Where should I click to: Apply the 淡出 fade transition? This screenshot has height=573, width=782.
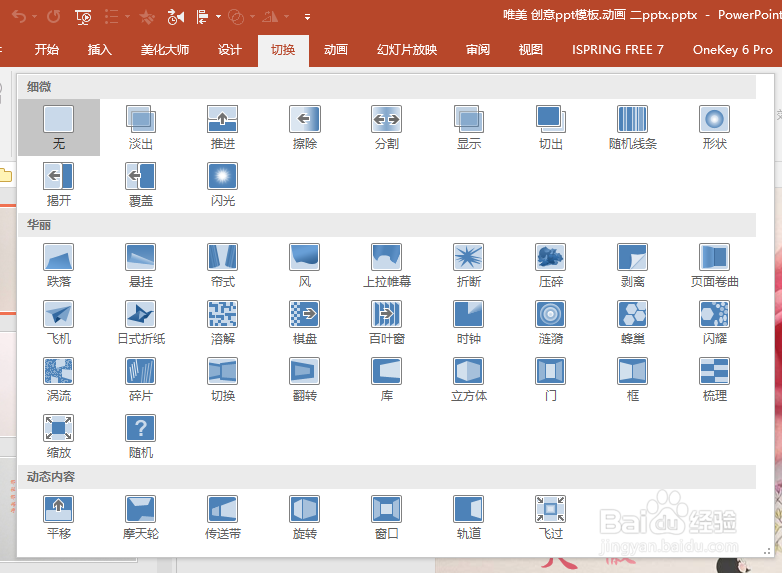click(x=141, y=128)
